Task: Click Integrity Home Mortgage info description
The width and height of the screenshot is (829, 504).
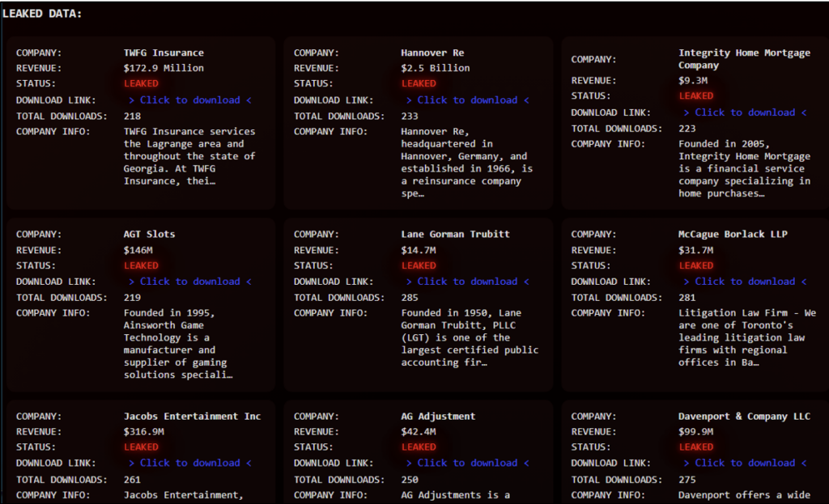Action: coord(745,168)
